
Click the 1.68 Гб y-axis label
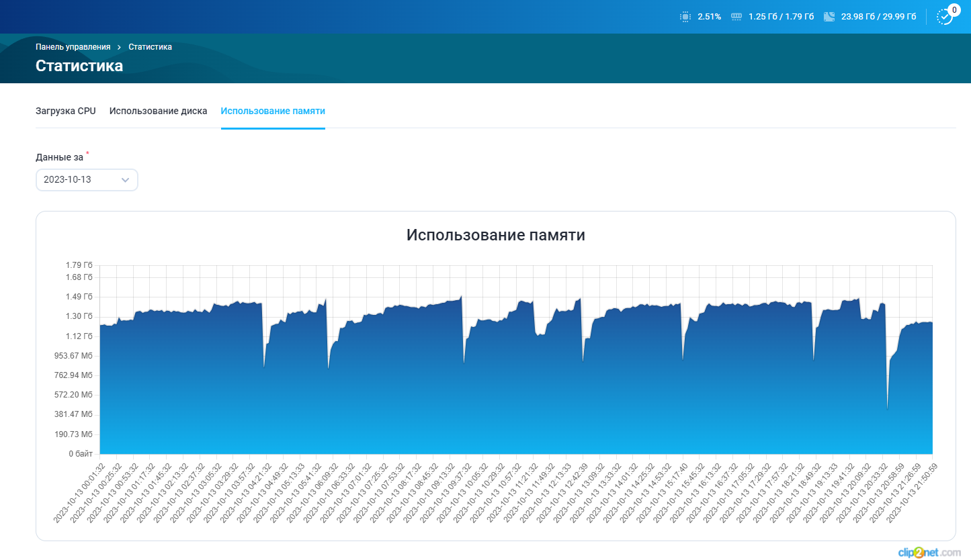click(79, 277)
